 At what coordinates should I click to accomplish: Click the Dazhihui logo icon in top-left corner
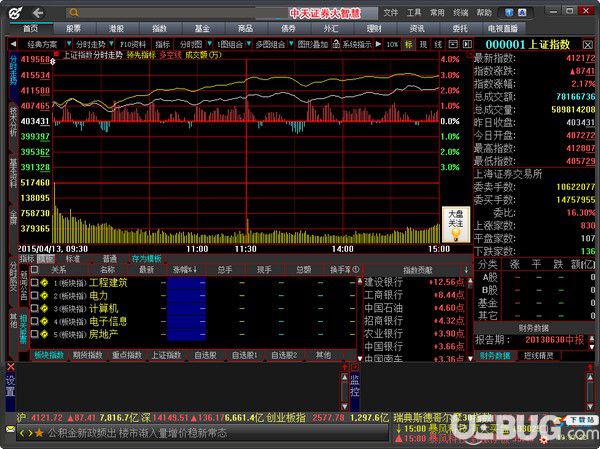15,13
